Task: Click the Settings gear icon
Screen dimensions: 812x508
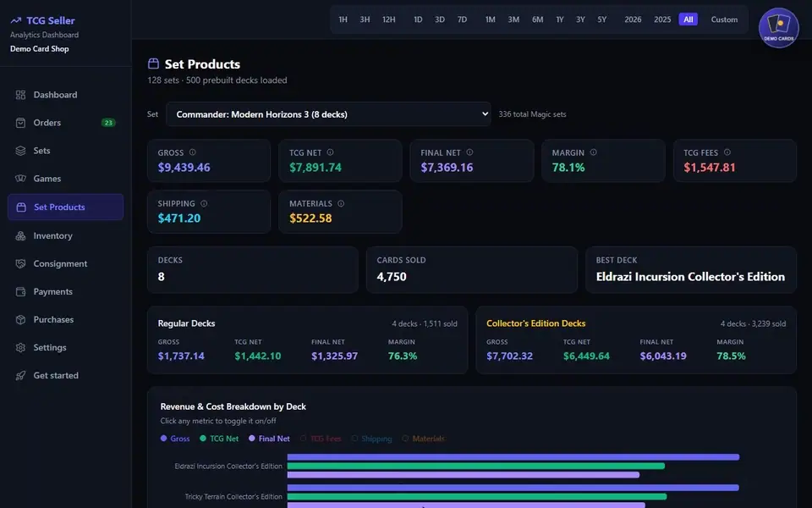Action: (20, 348)
